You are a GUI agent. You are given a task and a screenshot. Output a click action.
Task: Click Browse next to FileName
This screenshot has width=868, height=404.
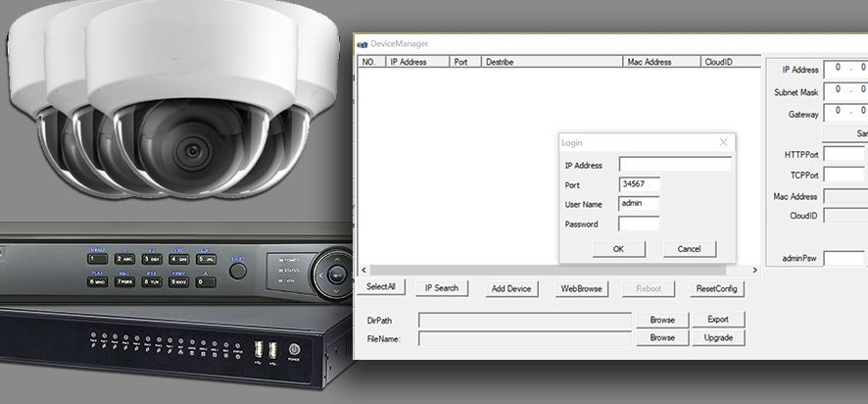coord(662,337)
